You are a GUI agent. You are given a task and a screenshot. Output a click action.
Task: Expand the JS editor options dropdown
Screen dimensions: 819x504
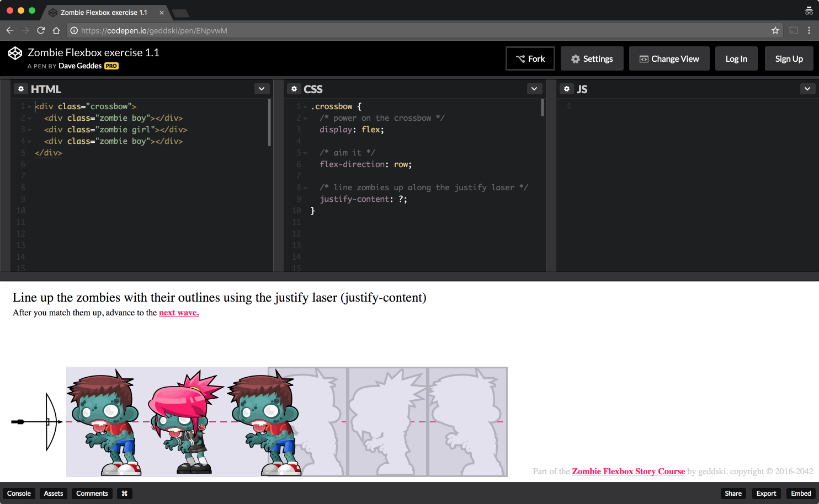click(807, 89)
